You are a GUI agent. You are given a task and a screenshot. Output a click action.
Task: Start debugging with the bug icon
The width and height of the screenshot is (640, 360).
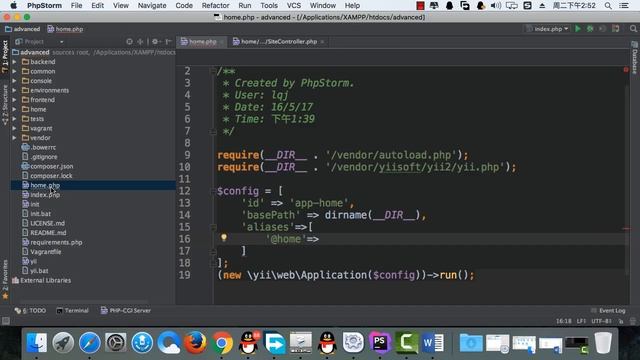pyautogui.click(x=590, y=29)
